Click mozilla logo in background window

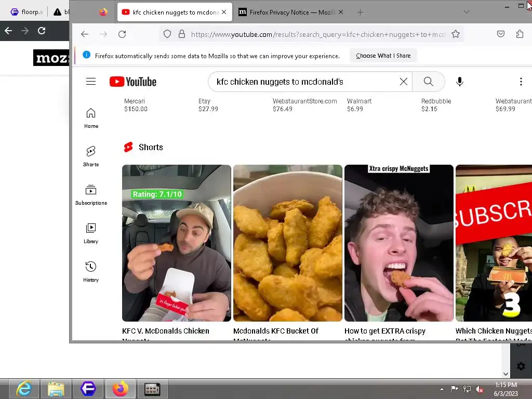[x=51, y=58]
